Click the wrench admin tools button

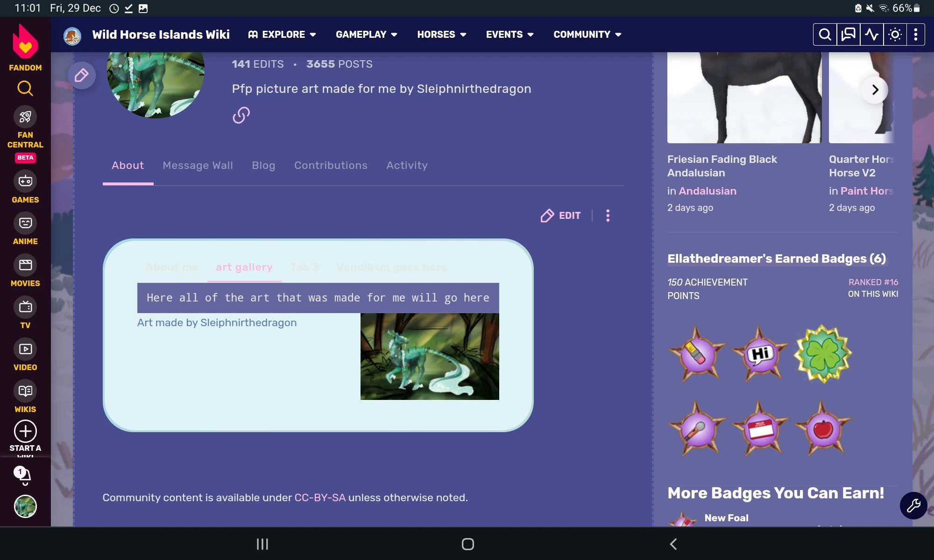click(x=913, y=505)
